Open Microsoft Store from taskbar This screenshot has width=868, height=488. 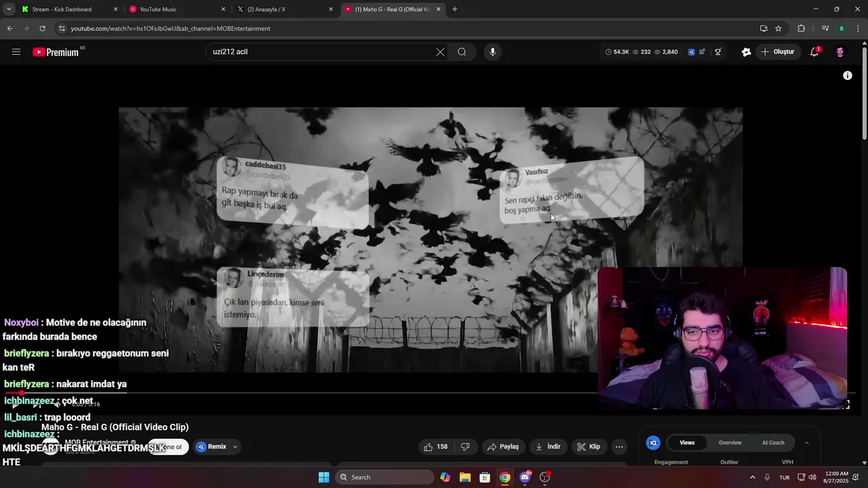(x=485, y=477)
